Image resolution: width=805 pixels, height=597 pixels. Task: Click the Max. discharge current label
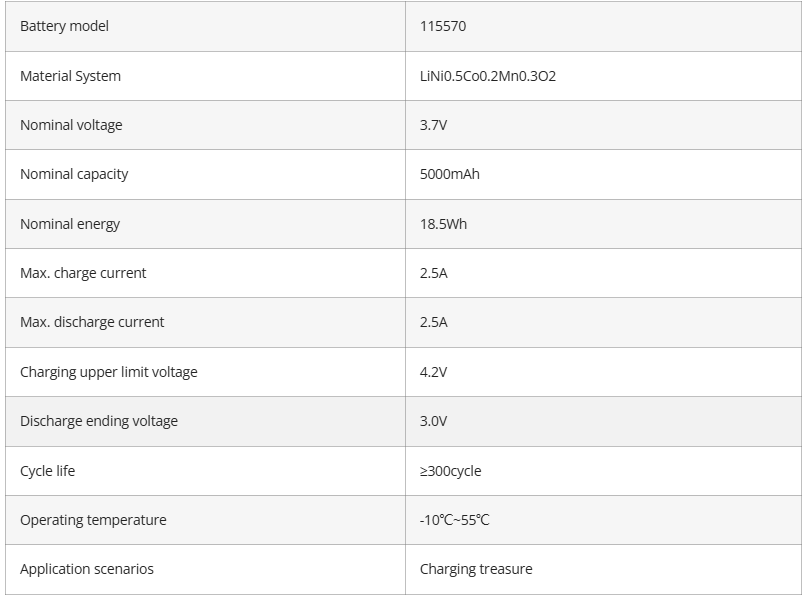click(x=92, y=322)
